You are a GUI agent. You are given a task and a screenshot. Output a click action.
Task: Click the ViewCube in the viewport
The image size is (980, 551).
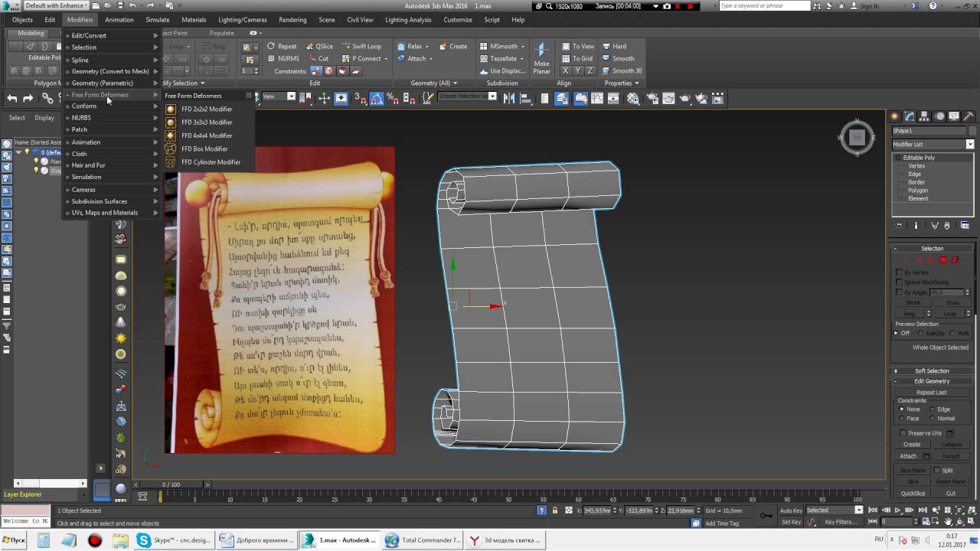(857, 138)
